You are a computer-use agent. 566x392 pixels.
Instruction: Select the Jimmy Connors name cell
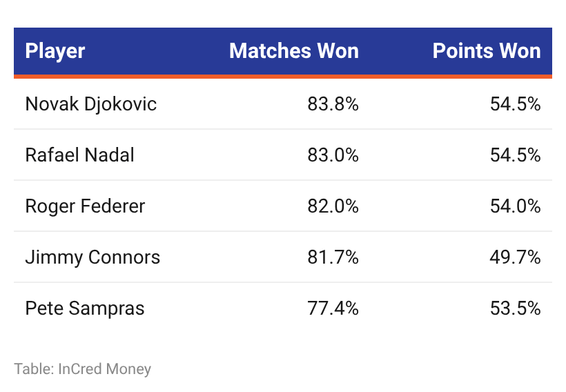pos(92,257)
